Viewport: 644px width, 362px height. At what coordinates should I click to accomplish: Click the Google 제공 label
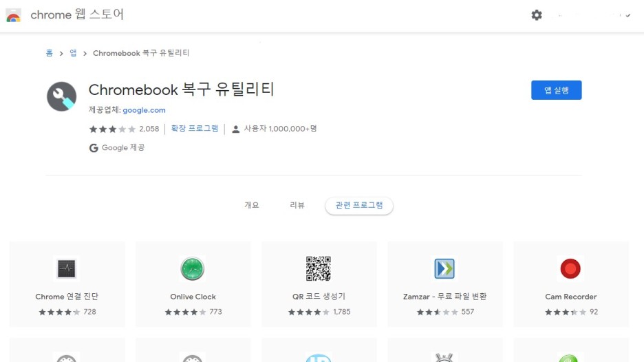[x=123, y=147]
